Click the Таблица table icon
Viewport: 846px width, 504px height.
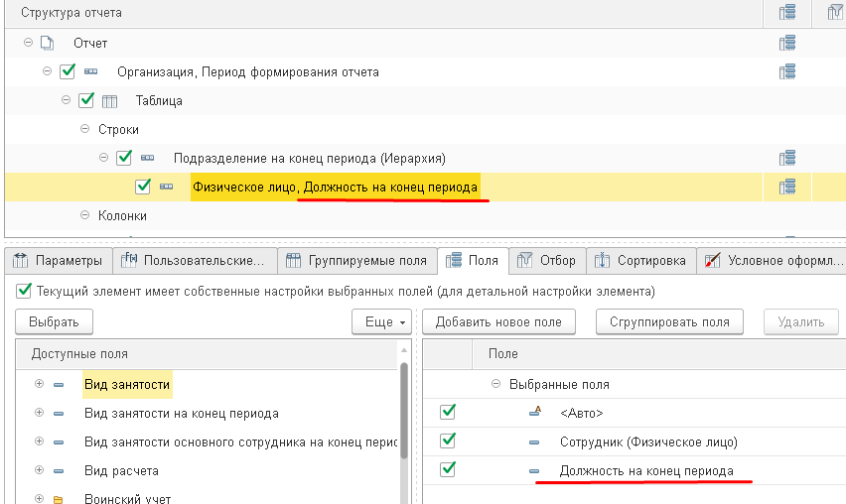(x=109, y=101)
